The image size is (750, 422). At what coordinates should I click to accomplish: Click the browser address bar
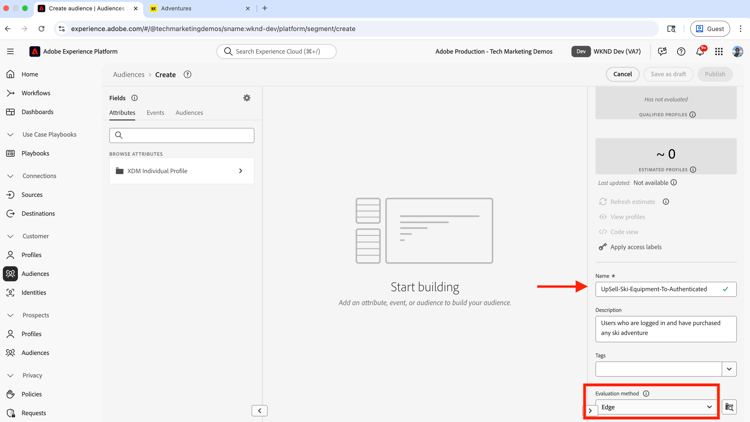(x=356, y=29)
